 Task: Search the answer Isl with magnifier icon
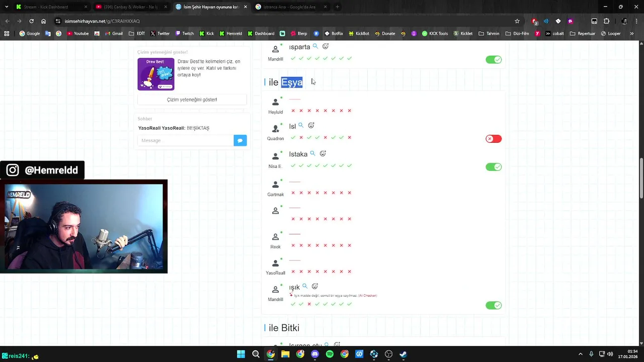coord(301,125)
